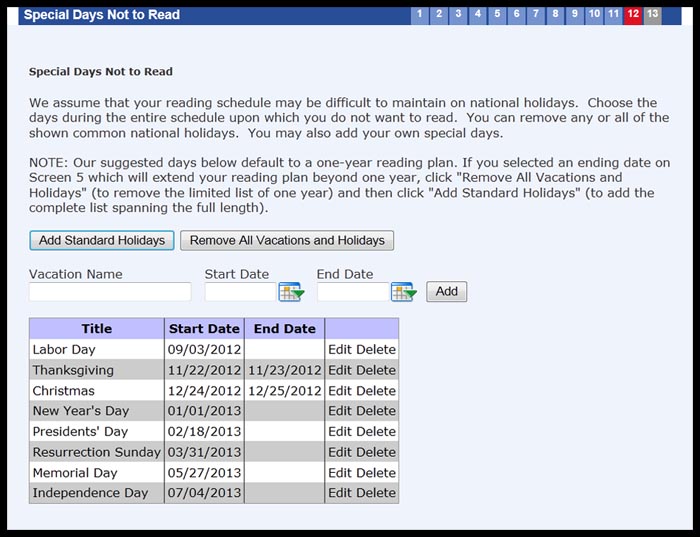Focus the Start Date input field
The height and width of the screenshot is (537, 700).
[240, 291]
